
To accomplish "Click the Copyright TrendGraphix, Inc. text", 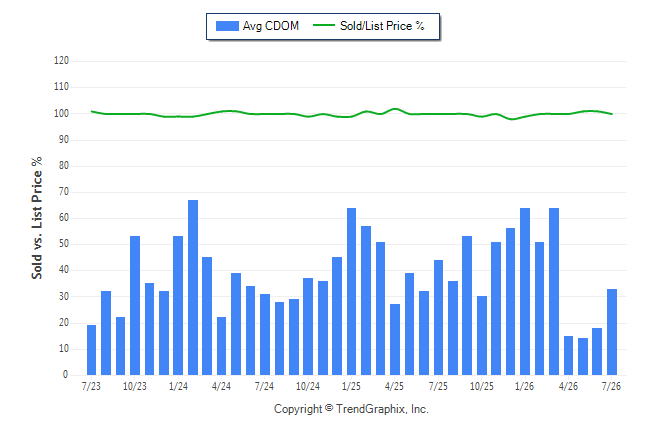I will click(351, 409).
